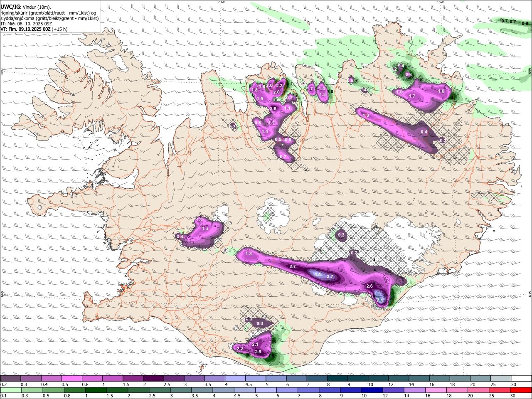The width and height of the screenshot is (532, 399).
Task: Click the 15W longitude label
Action: [440, 2]
